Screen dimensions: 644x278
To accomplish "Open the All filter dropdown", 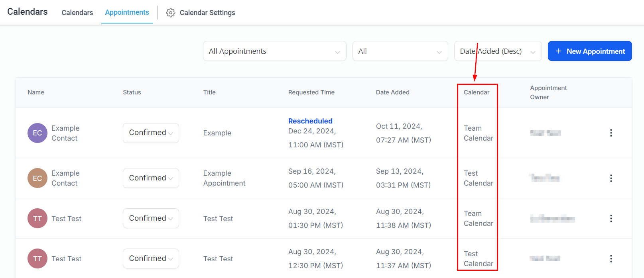I will [400, 51].
